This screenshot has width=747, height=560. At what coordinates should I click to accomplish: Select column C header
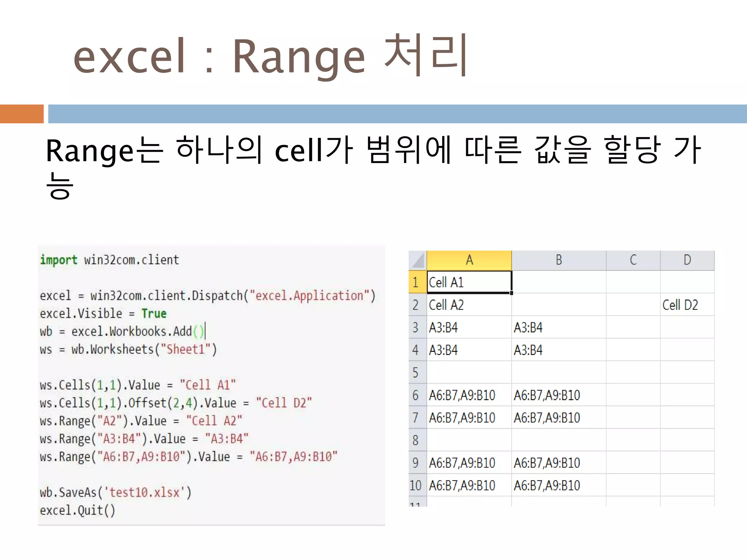coord(633,260)
